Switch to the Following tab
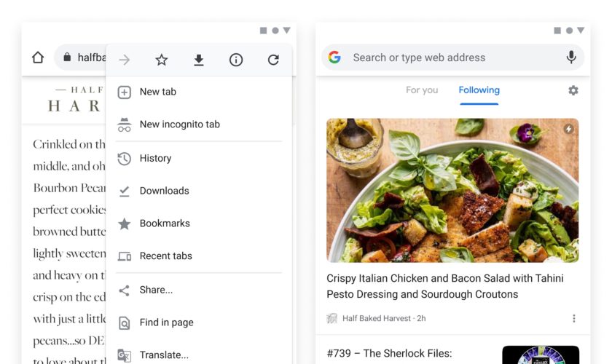 [x=479, y=90]
